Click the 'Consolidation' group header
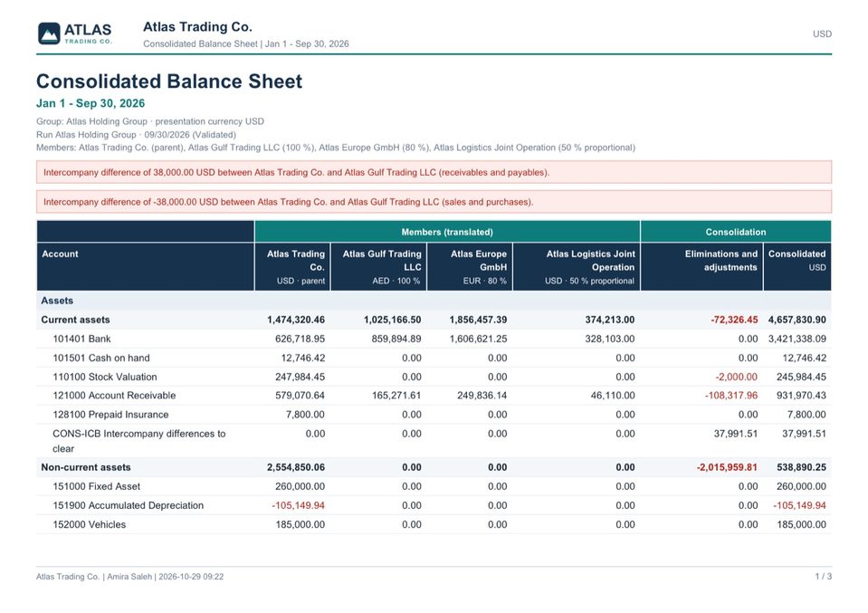Viewport: 868px width, 613px height. [736, 232]
